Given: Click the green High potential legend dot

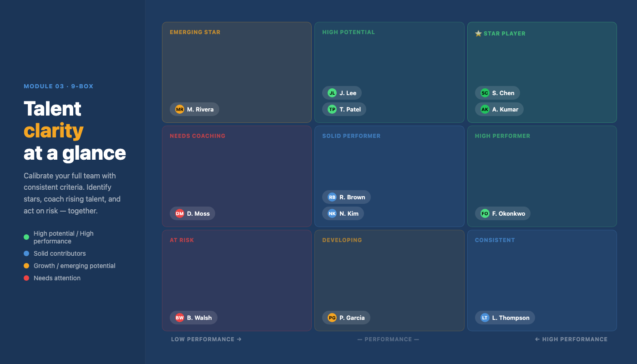Looking at the screenshot, I should coord(26,237).
